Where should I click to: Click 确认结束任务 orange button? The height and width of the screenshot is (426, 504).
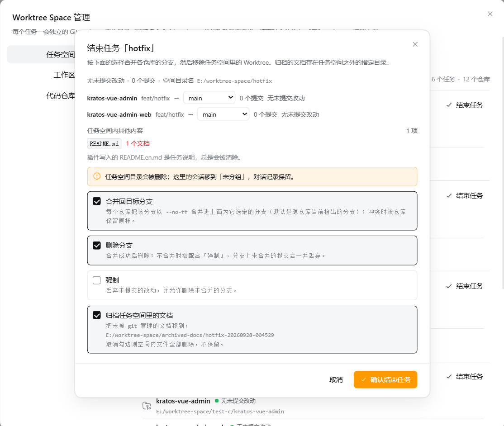click(385, 380)
